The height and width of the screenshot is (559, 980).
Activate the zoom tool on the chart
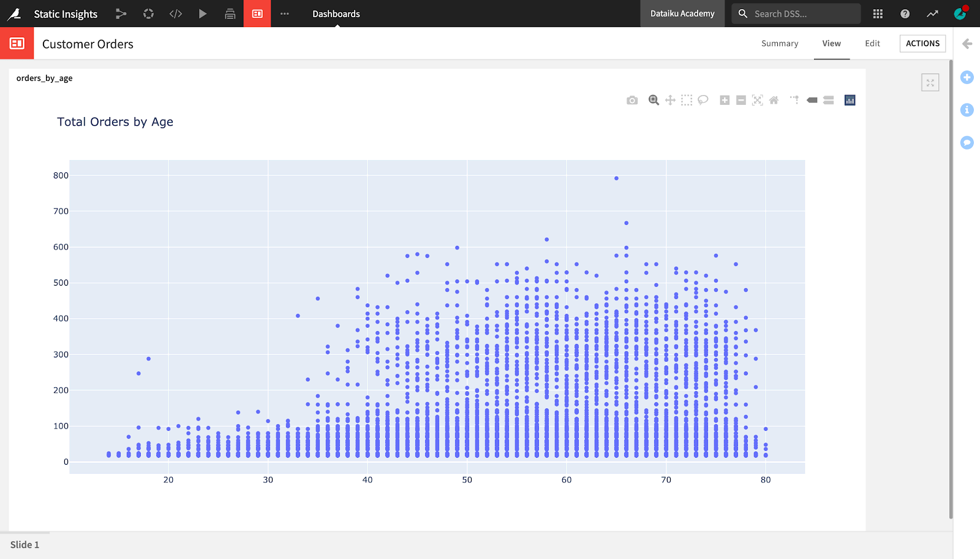tap(653, 99)
